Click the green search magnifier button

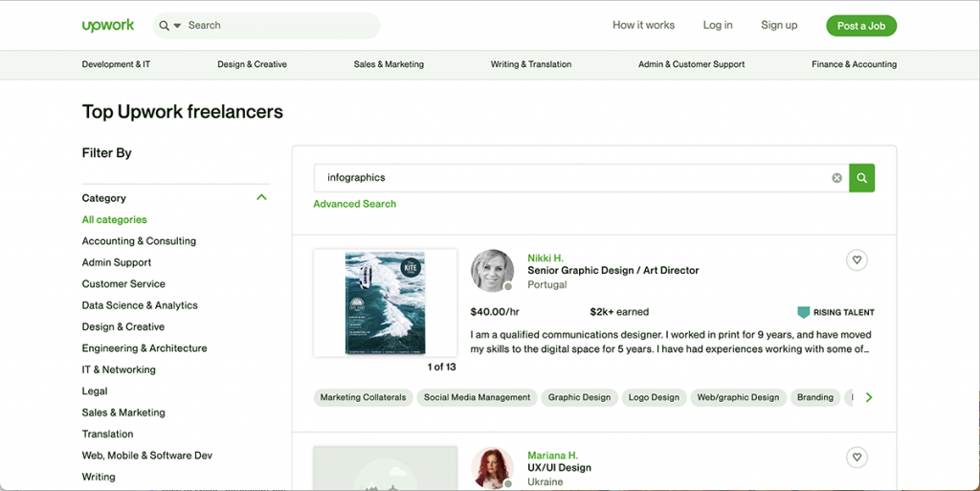(861, 178)
